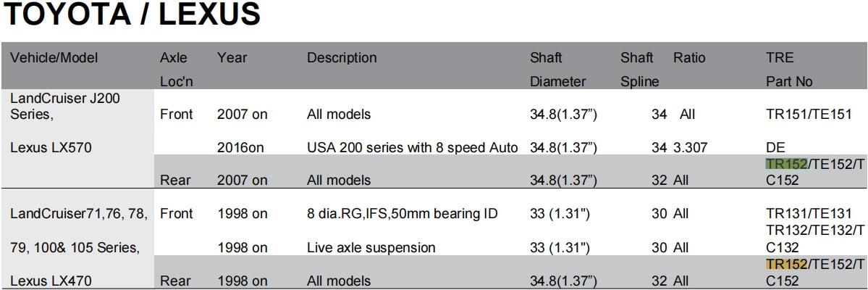The height and width of the screenshot is (290, 868).
Task: Select the Description column header
Action: (342, 58)
